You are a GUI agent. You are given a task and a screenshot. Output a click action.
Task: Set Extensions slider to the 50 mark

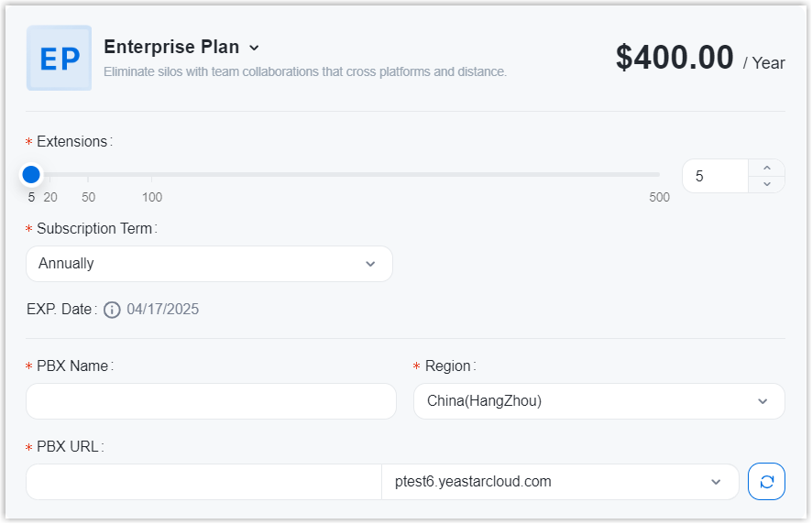click(x=88, y=174)
